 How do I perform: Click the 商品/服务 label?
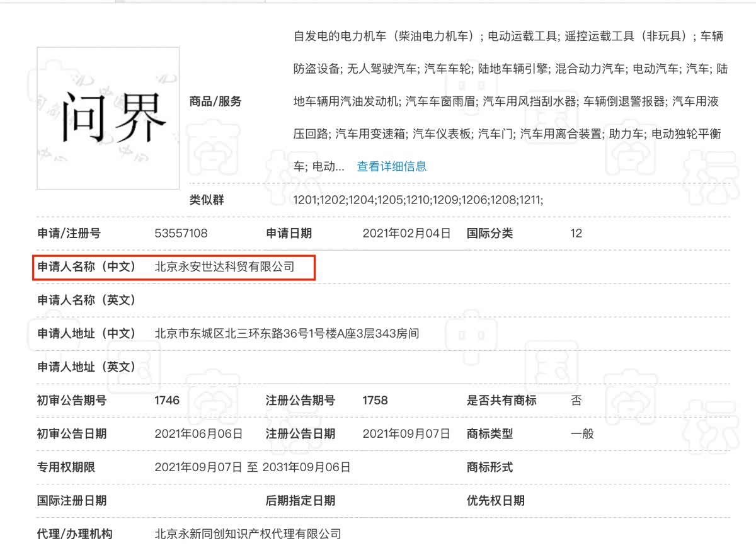pyautogui.click(x=215, y=101)
